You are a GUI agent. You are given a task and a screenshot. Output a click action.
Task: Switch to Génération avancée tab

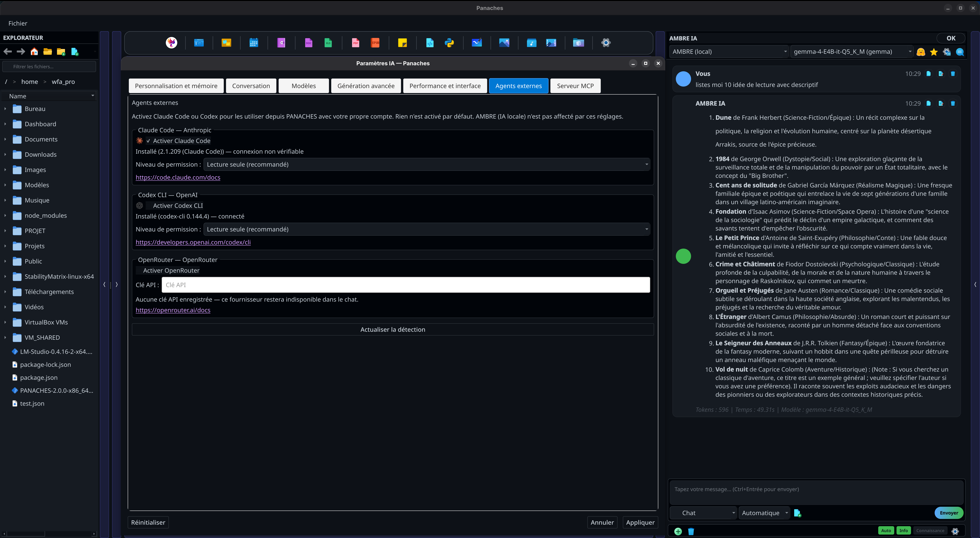(366, 86)
